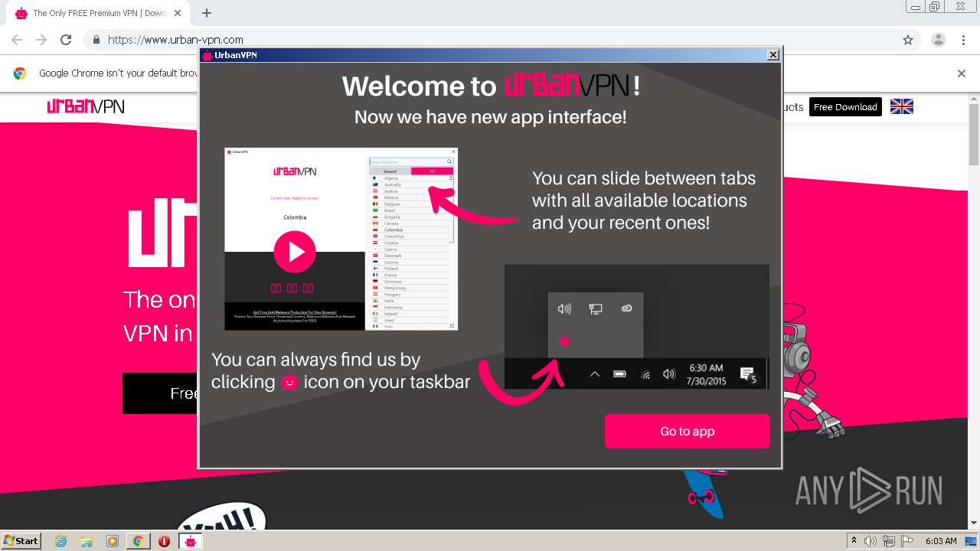980x551 pixels.
Task: View site security lock info
Action: (x=96, y=40)
